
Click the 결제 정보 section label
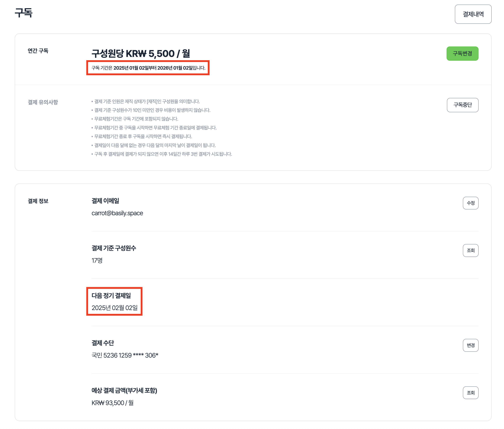pyautogui.click(x=38, y=201)
